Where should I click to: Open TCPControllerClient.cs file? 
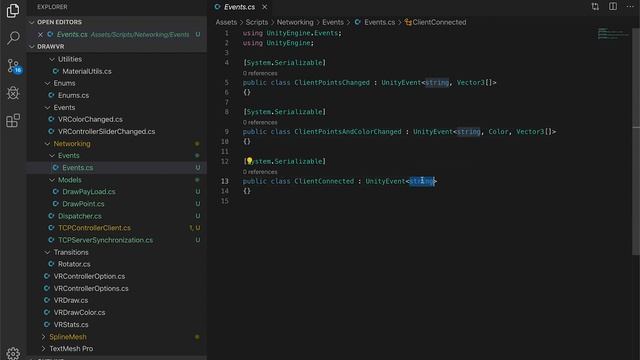94,228
